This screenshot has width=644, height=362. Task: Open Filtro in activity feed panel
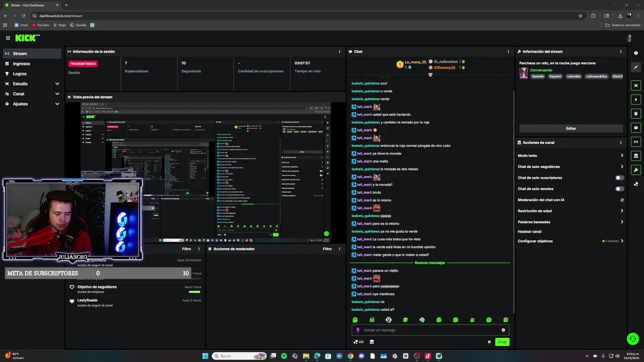point(186,249)
